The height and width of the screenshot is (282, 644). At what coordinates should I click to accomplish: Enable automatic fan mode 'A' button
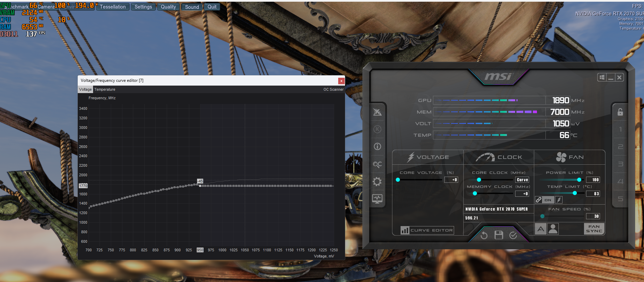click(x=541, y=229)
